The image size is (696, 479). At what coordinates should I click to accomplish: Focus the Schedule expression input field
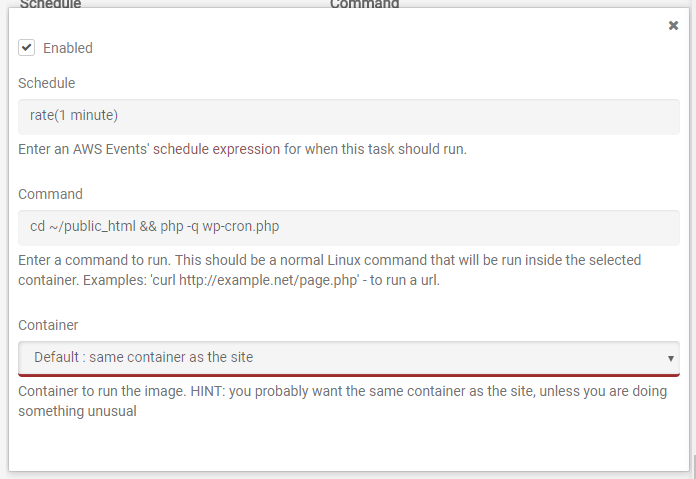(348, 115)
